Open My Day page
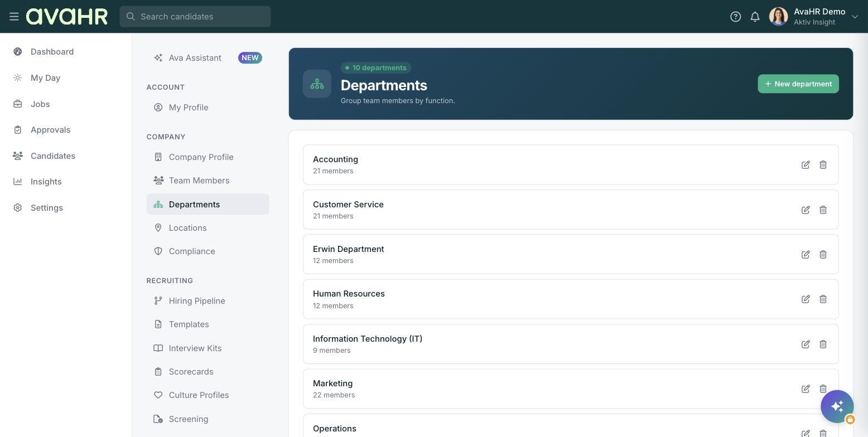This screenshot has height=437, width=868. coord(45,78)
